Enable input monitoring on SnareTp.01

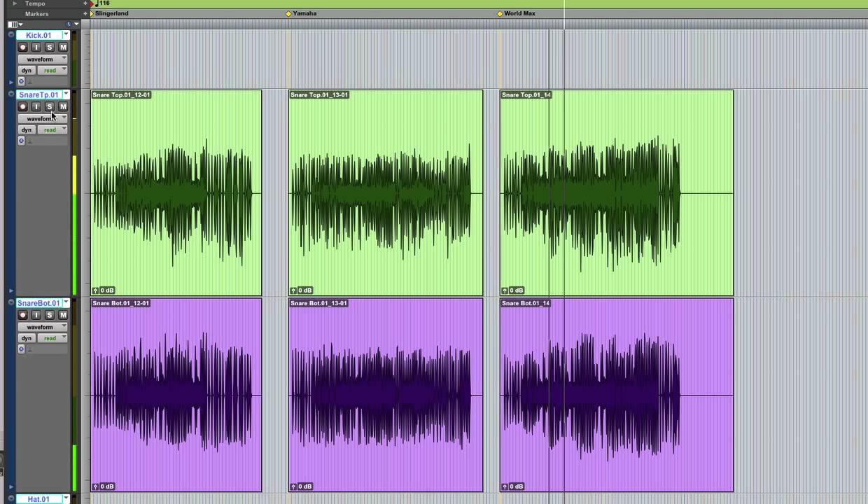[36, 106]
